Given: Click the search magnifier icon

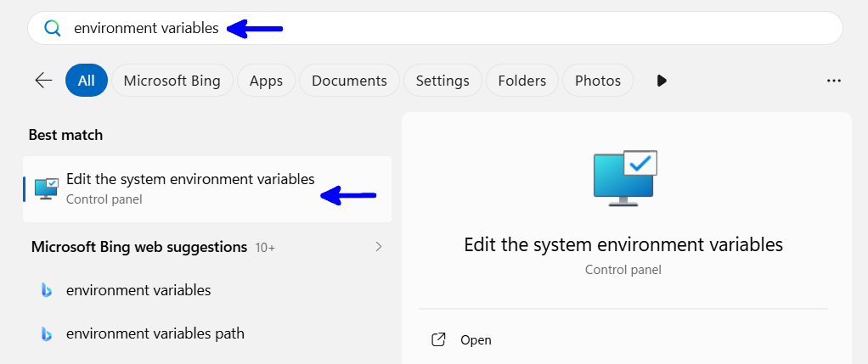Looking at the screenshot, I should (x=53, y=28).
